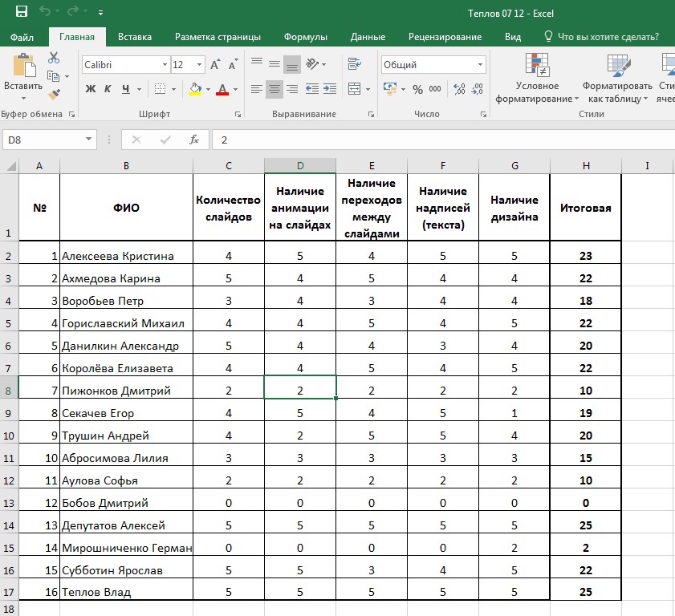Screen dimensions: 675x616
Task: Apply red font color to text
Action: click(222, 89)
